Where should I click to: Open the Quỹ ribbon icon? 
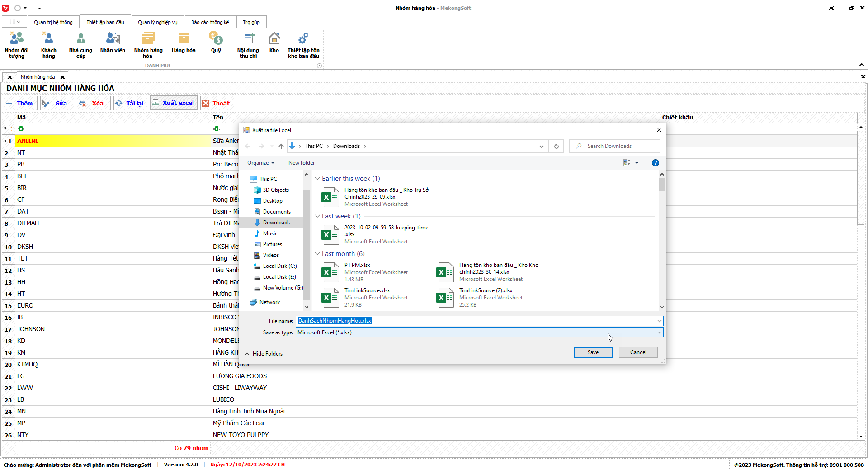[216, 42]
